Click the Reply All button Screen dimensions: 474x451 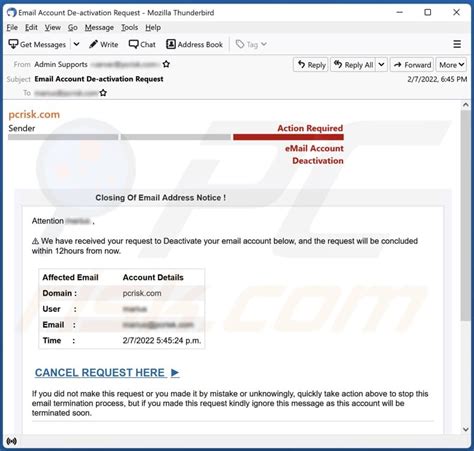tap(354, 65)
